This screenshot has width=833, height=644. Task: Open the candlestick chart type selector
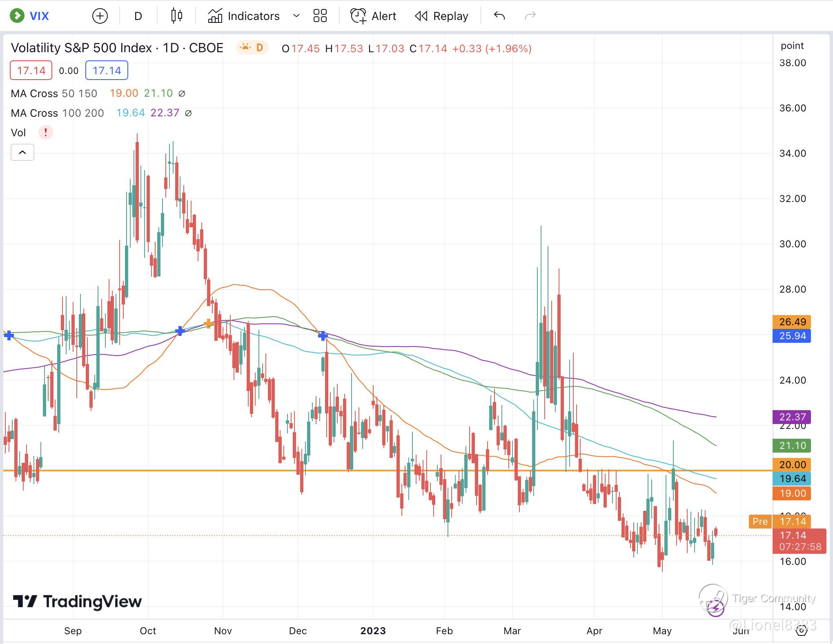click(x=176, y=16)
